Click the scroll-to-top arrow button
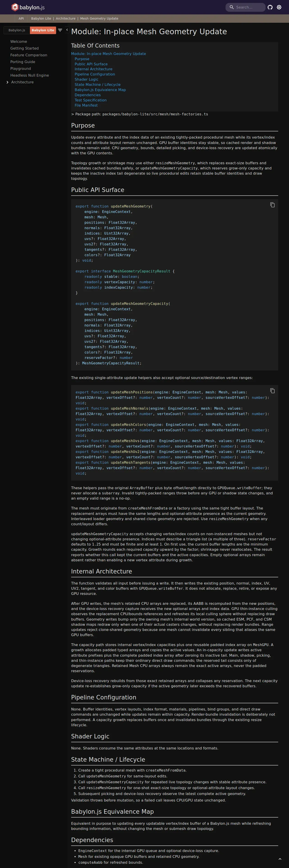289x868 pixels. [280, 859]
